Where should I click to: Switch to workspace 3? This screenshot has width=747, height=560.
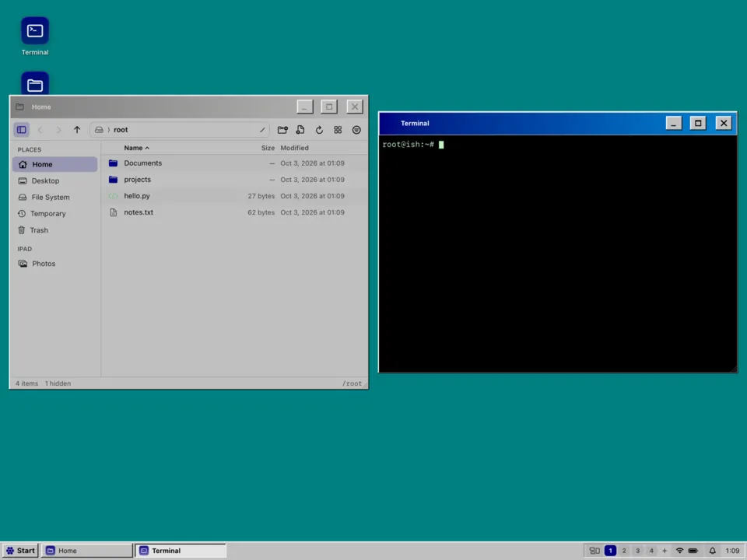[x=637, y=551]
